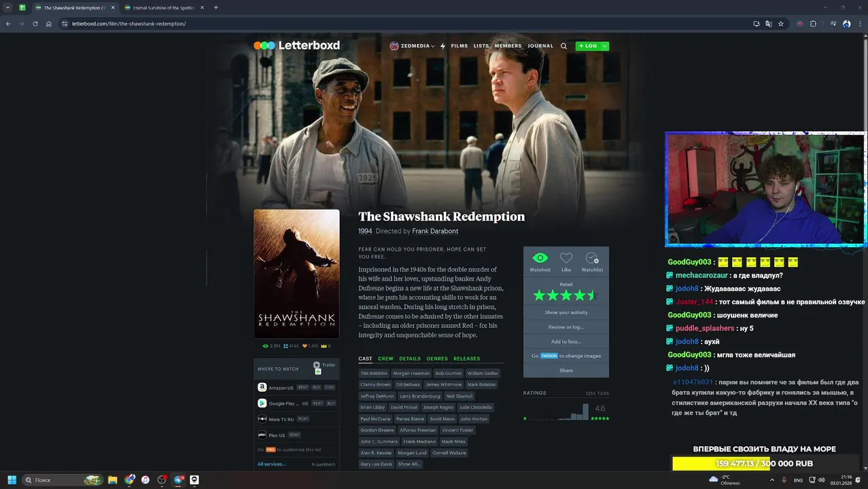
Task: Switch to the RELEASES tab
Action: [x=466, y=359]
